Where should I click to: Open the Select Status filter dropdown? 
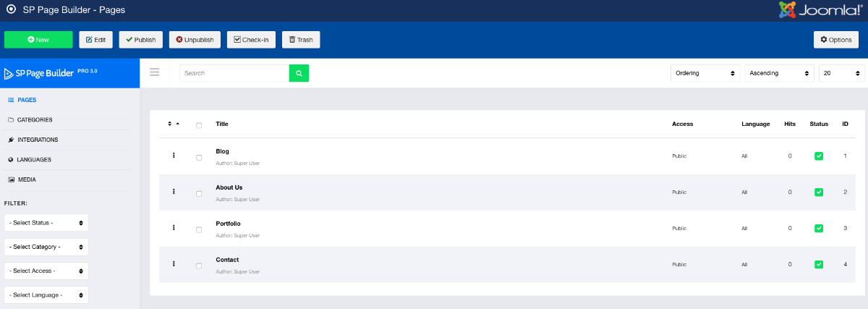(x=46, y=222)
